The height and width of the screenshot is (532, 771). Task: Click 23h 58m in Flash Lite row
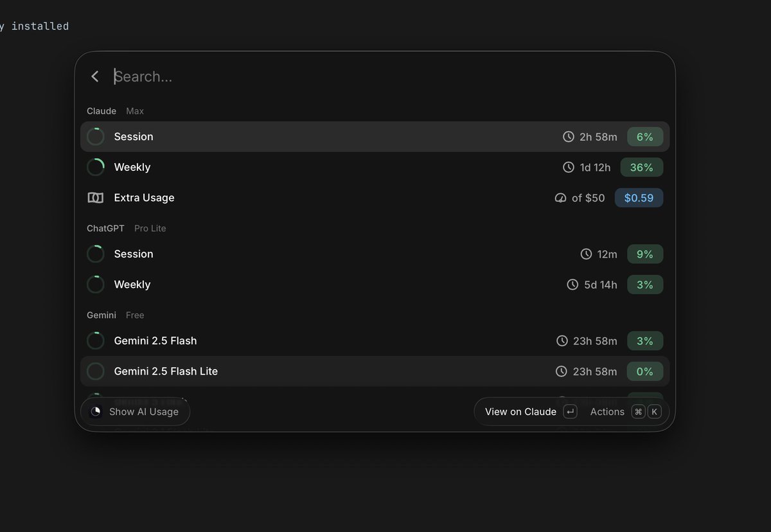click(595, 371)
